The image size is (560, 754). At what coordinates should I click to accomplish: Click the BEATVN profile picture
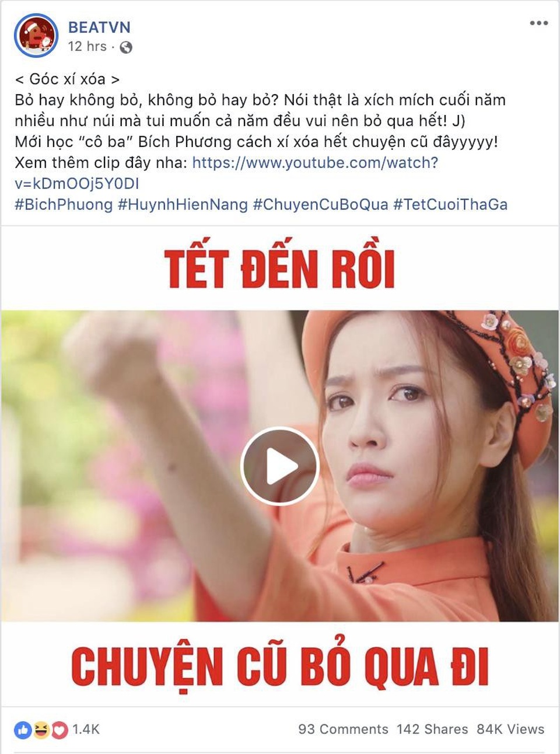[36, 36]
